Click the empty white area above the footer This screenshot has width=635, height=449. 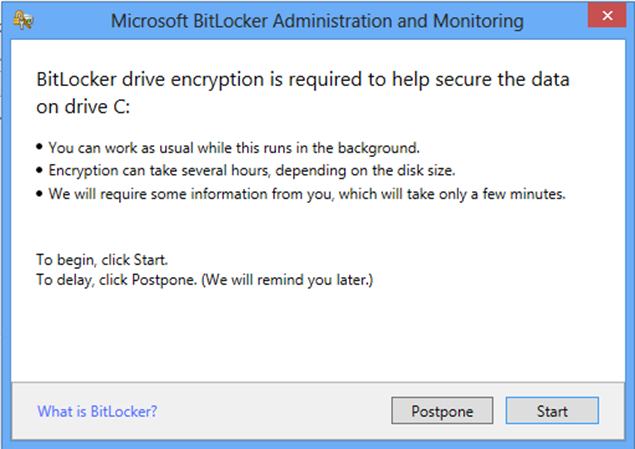click(x=318, y=336)
